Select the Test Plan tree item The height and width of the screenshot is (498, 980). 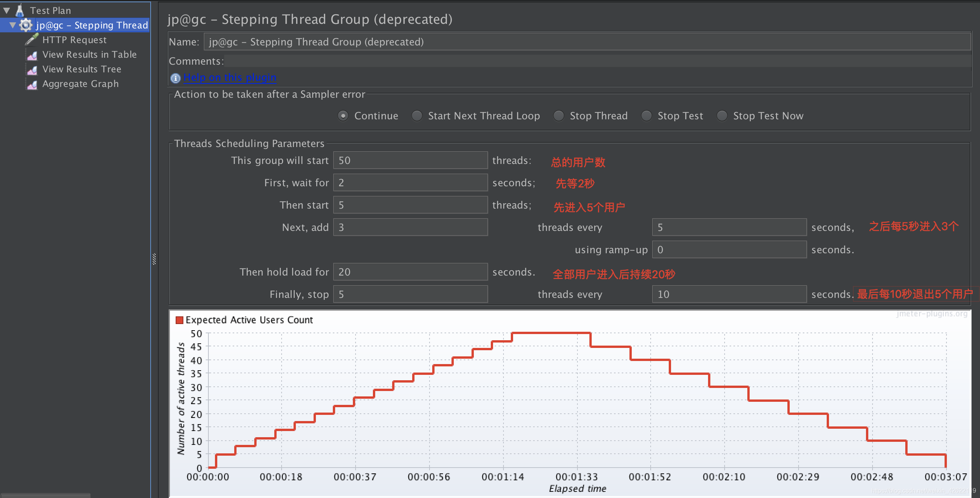pos(50,10)
